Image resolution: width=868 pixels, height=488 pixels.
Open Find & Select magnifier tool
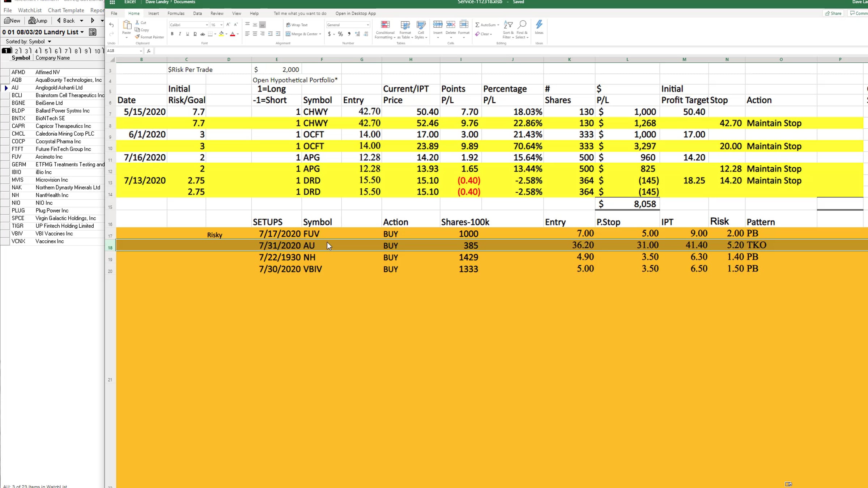coord(522,30)
